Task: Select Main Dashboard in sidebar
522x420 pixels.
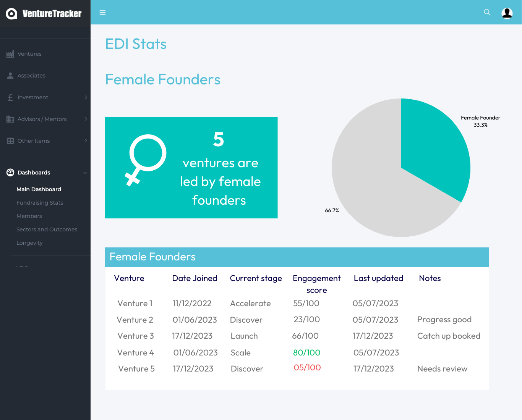Action: tap(39, 189)
